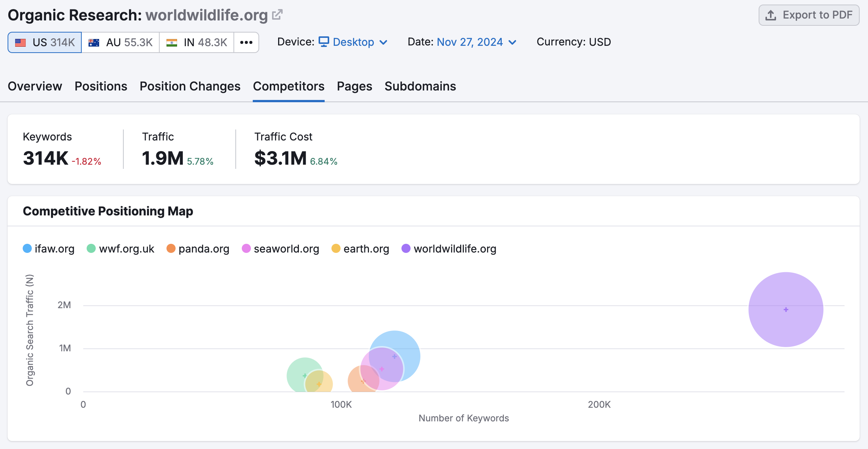Open the Nov 27, 2024 date dropdown

(476, 42)
